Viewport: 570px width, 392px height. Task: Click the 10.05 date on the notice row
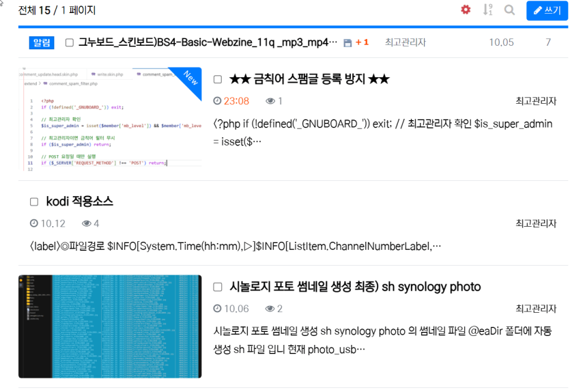point(501,42)
